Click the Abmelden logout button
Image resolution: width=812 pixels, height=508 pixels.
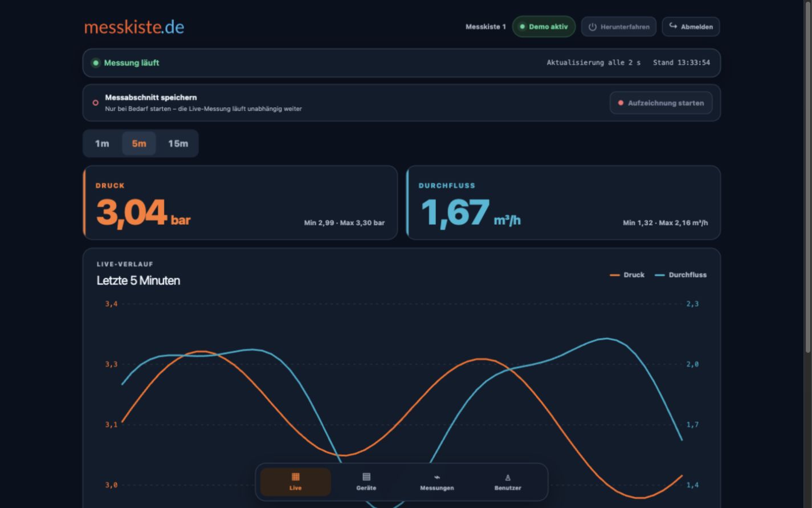pyautogui.click(x=691, y=27)
